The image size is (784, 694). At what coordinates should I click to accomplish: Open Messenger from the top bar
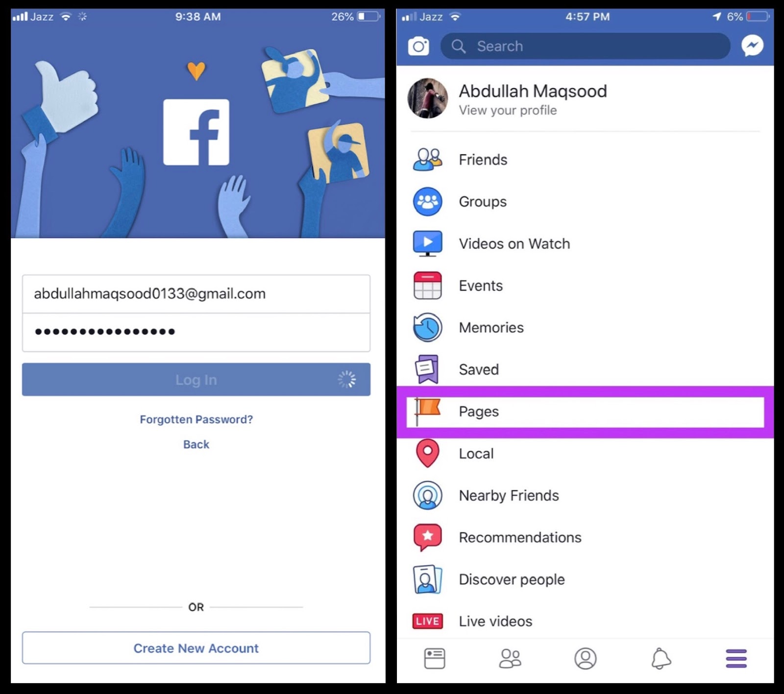(752, 46)
